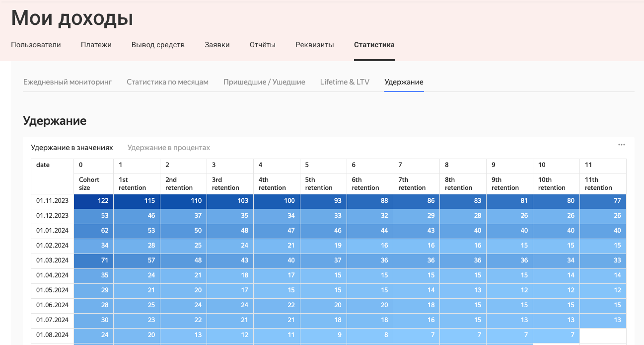The width and height of the screenshot is (644, 345).
Task: Switch to the Платежи tab
Action: pyautogui.click(x=96, y=45)
